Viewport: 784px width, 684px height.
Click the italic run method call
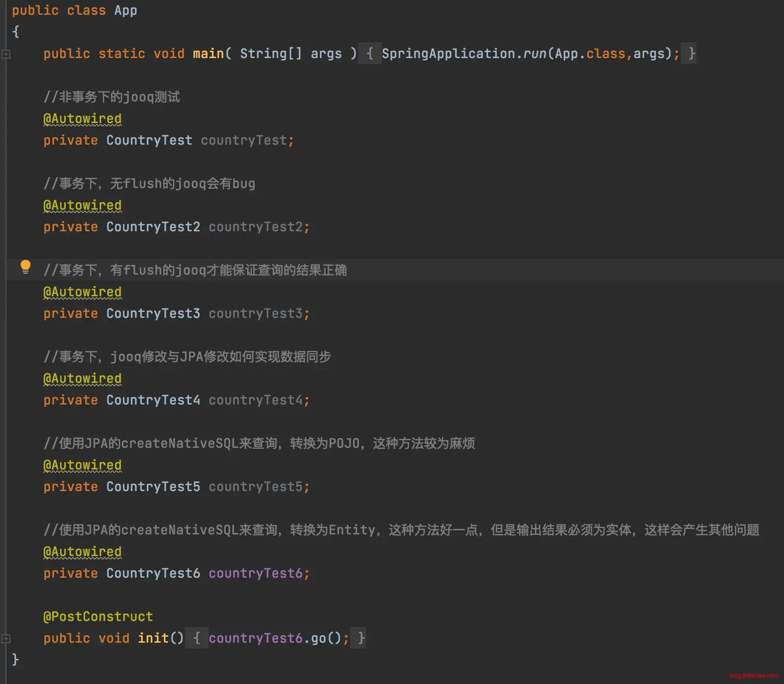point(534,54)
